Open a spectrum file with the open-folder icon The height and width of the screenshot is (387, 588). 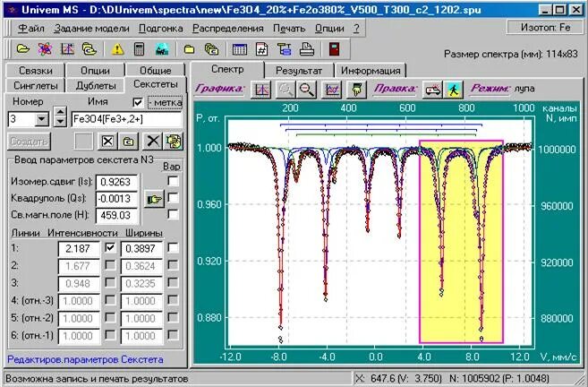(x=23, y=48)
